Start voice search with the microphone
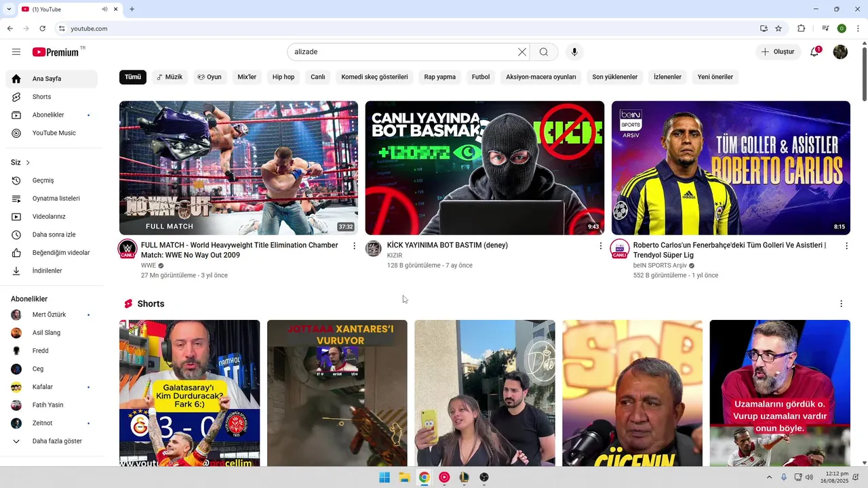868x488 pixels. click(574, 52)
